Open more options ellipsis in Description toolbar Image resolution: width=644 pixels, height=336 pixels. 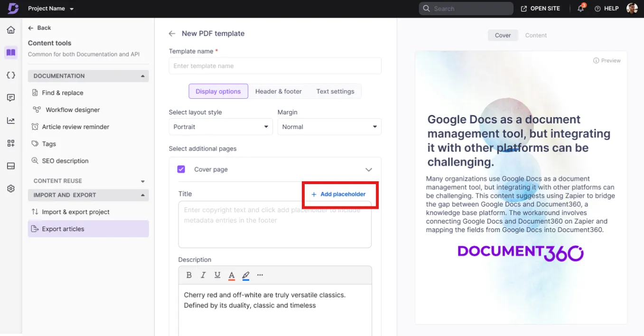pyautogui.click(x=260, y=275)
